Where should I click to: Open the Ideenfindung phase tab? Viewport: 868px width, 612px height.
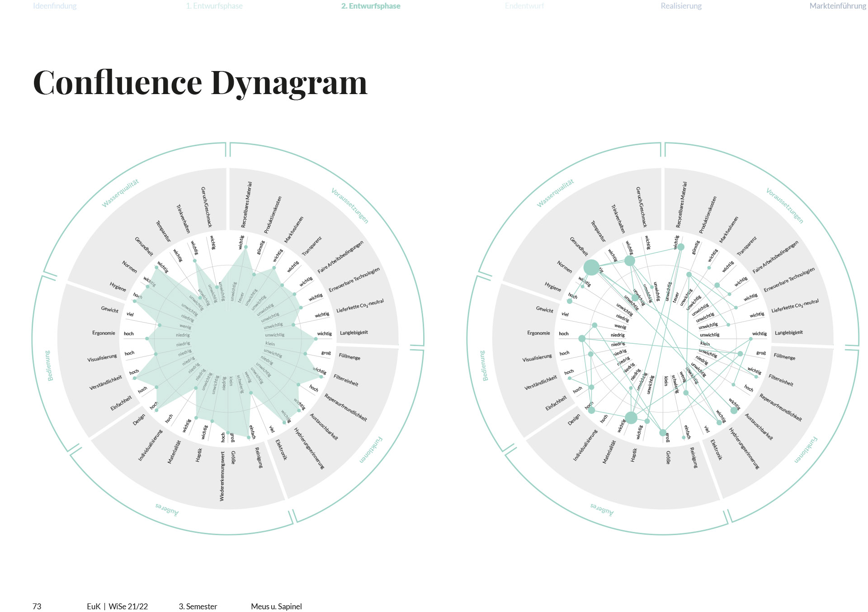coord(55,6)
